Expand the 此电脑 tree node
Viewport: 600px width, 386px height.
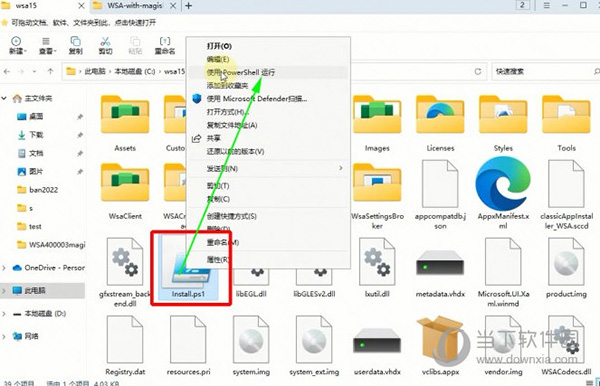click(x=4, y=291)
